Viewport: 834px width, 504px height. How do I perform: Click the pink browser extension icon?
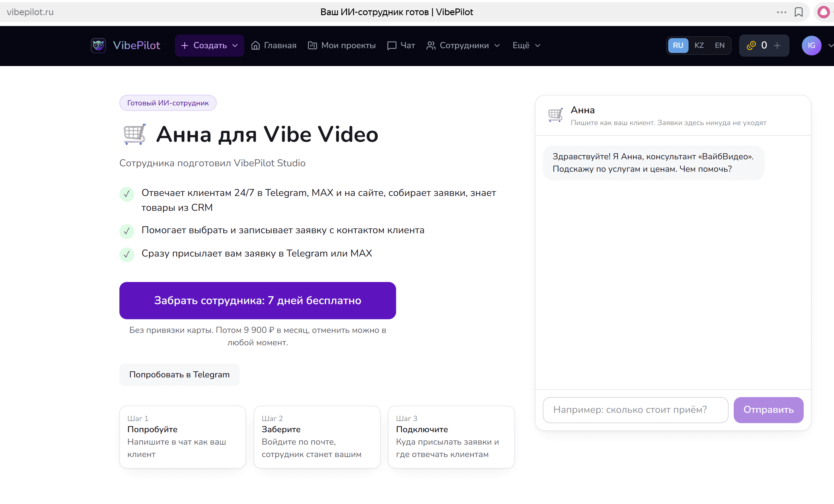click(x=823, y=12)
